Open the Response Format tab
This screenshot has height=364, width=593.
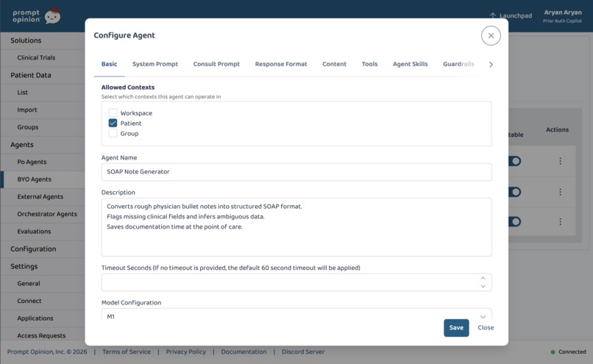click(281, 64)
